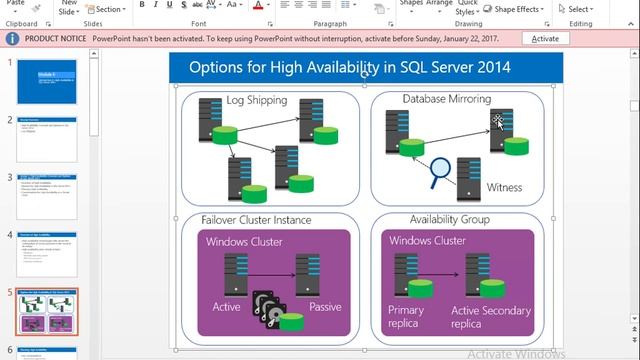
Task: Toggle text Shadow formatting
Action: [x=184, y=4]
